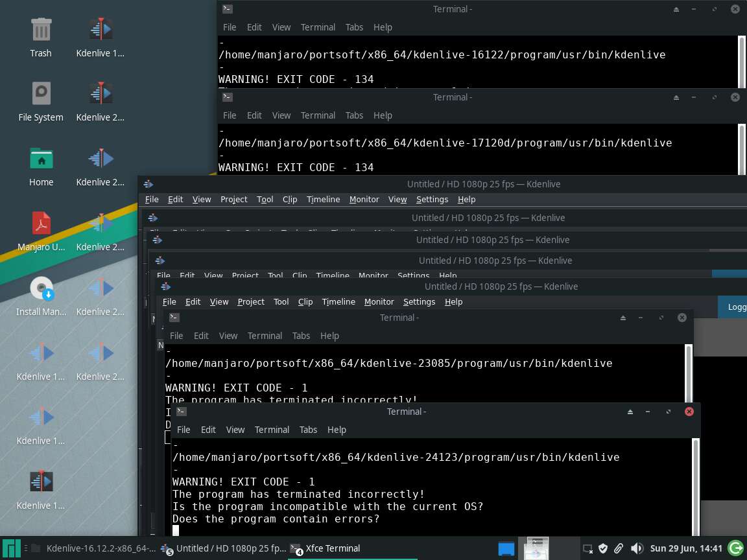This screenshot has height=560, width=747.
Task: Click window menu icon of kdenlive-16122 terminal
Action: tap(227, 8)
